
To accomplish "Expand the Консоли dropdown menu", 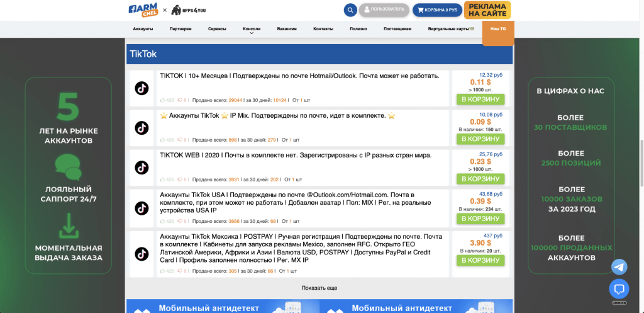I will (252, 30).
